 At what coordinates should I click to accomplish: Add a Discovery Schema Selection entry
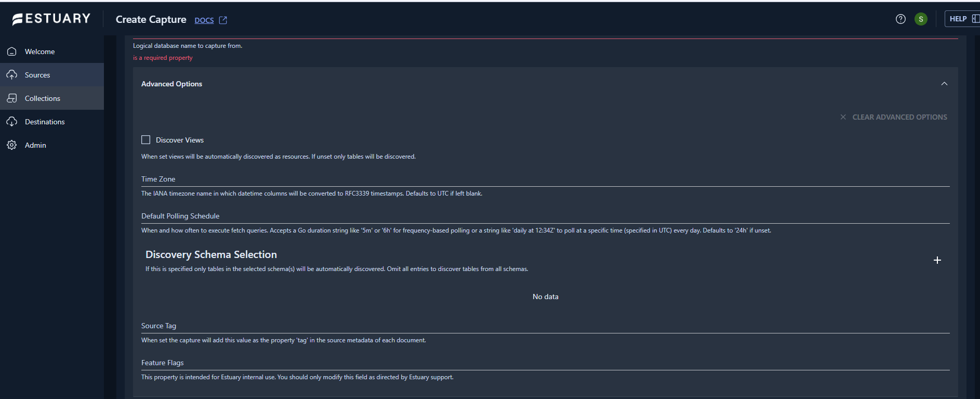[937, 260]
